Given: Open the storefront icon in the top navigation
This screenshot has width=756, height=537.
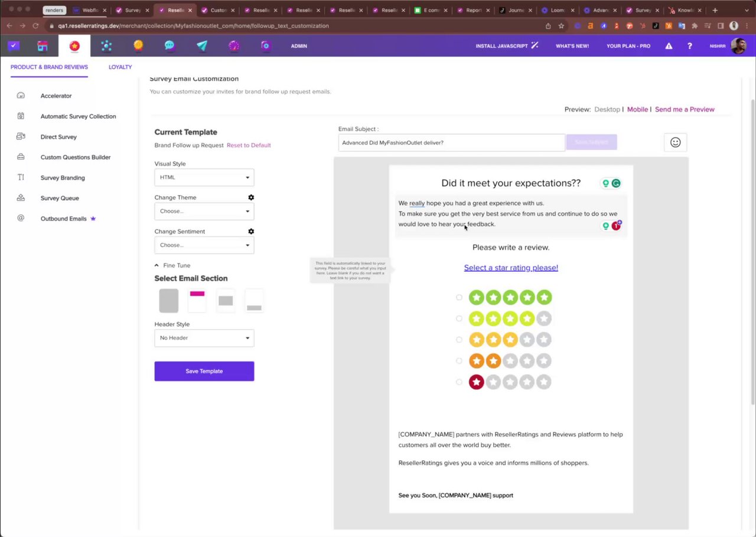Looking at the screenshot, I should tap(42, 46).
